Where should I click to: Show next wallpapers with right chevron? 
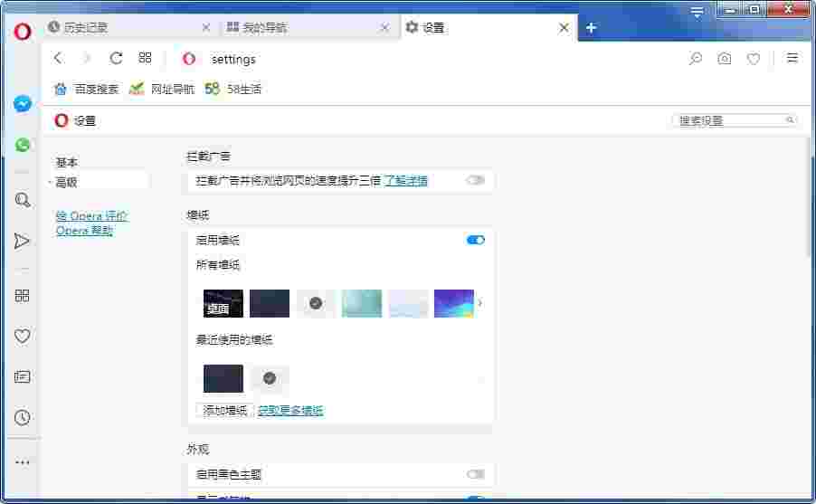click(x=479, y=303)
